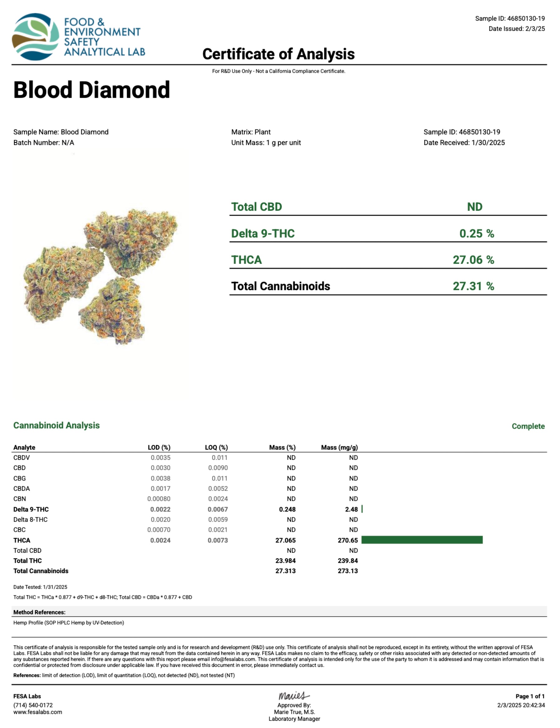Click the large Blood Diamond heading
560x728 pixels.
tap(92, 90)
